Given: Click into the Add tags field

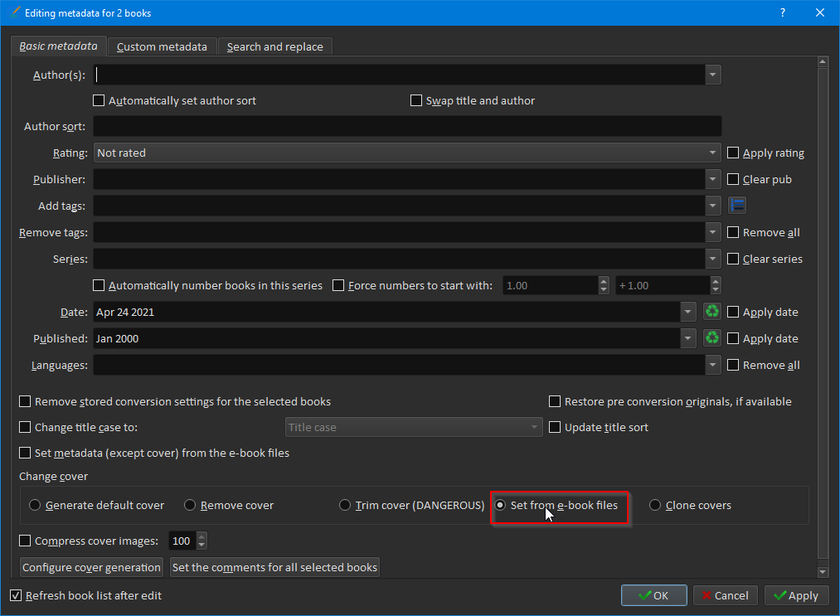Looking at the screenshot, I should [x=399, y=205].
